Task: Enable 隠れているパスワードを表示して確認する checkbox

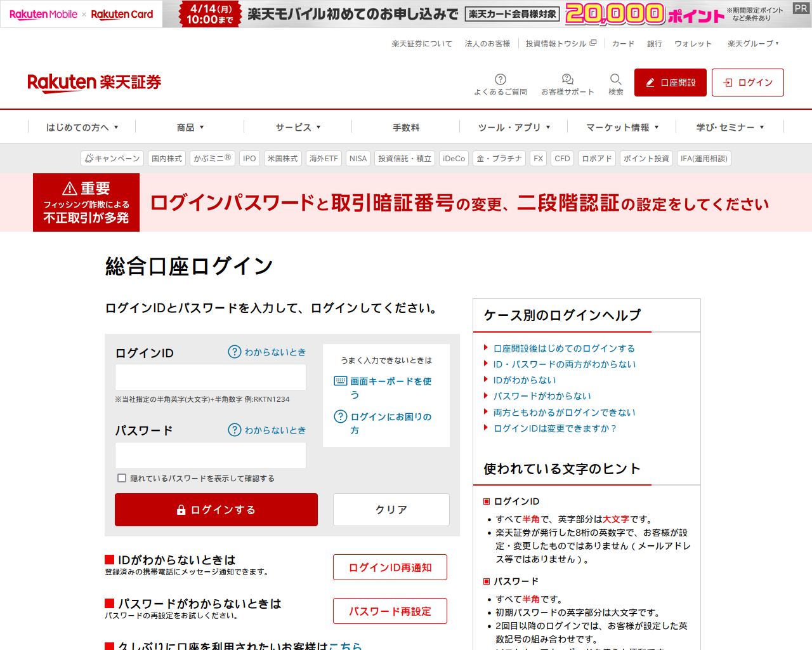Action: click(x=122, y=478)
